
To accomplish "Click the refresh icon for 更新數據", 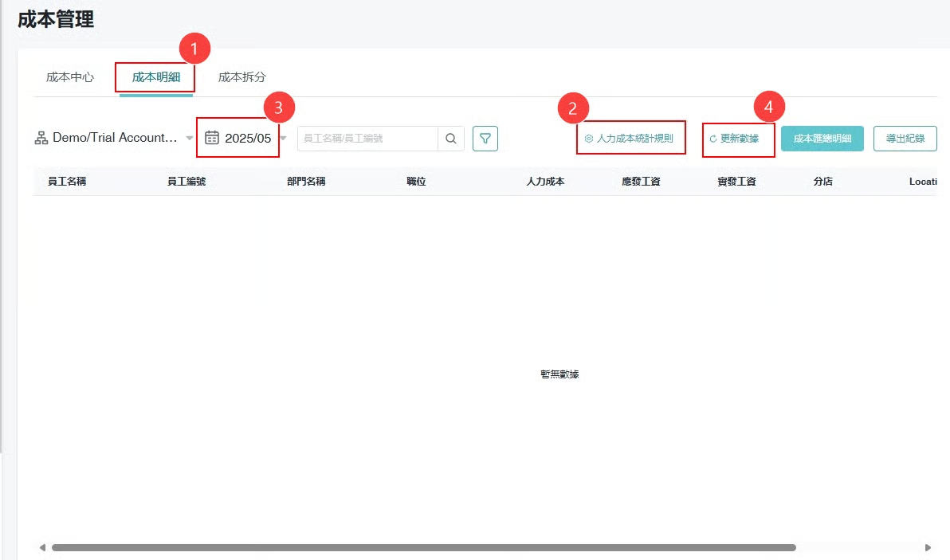I will tap(713, 139).
